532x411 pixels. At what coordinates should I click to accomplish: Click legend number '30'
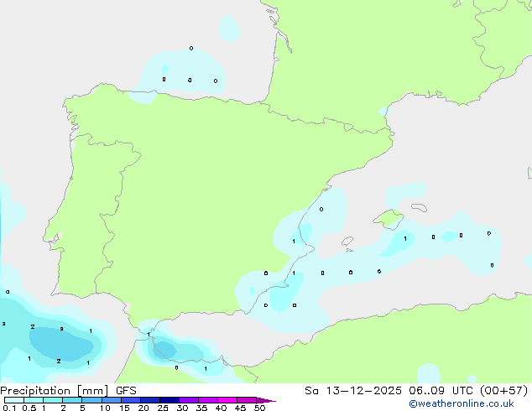[182, 408]
